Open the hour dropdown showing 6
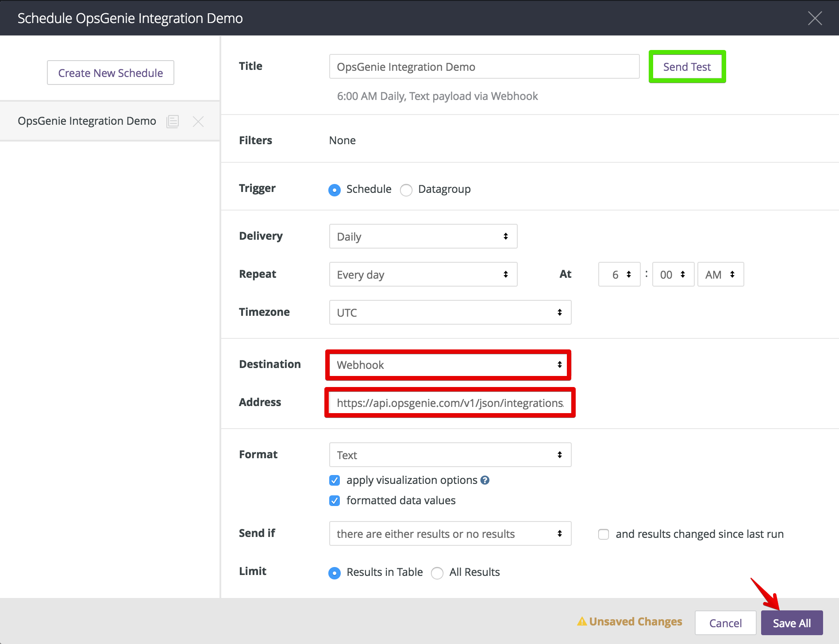839x644 pixels. (x=620, y=274)
